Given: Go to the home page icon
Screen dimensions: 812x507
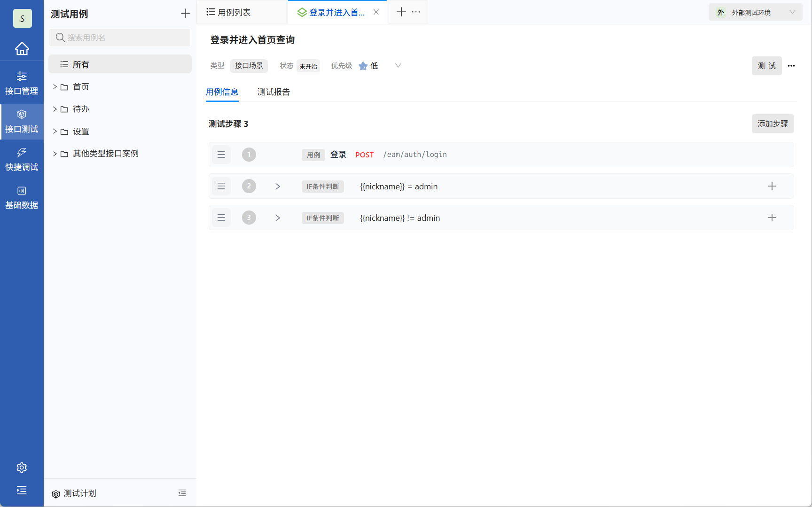Looking at the screenshot, I should point(22,48).
